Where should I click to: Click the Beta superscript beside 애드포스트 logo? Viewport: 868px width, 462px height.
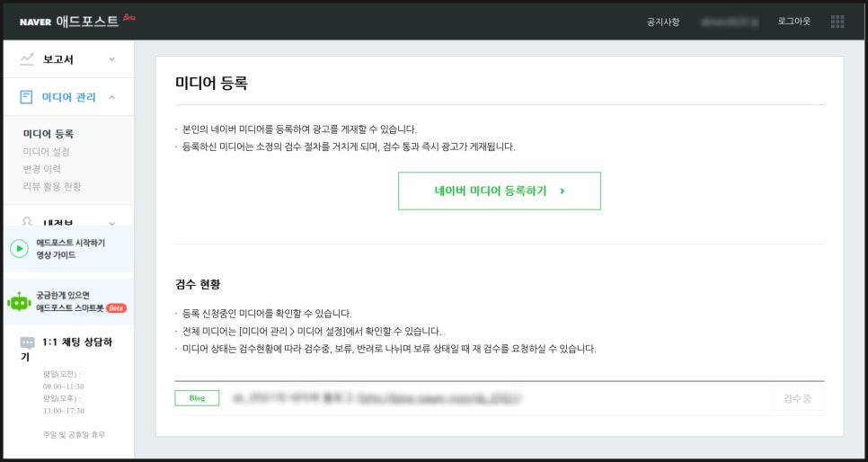tap(129, 17)
